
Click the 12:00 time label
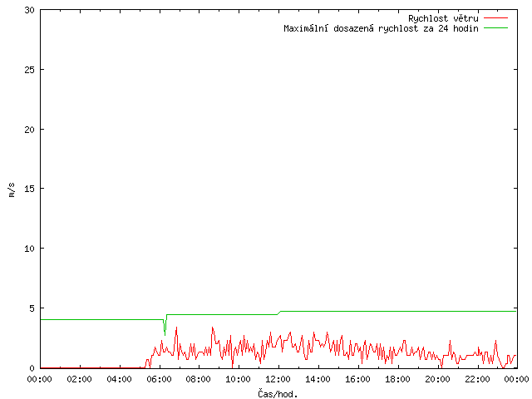tap(278, 379)
